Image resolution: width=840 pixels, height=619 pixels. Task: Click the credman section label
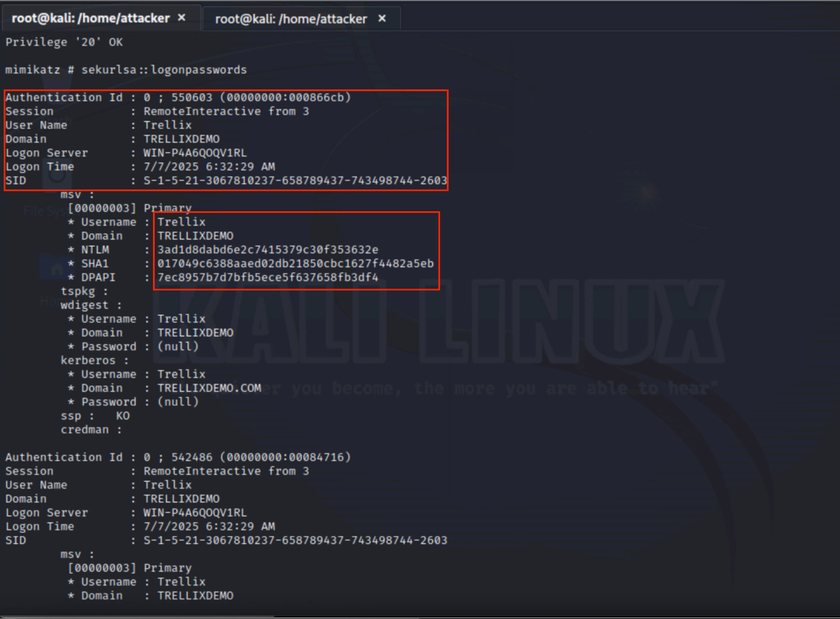(85, 429)
